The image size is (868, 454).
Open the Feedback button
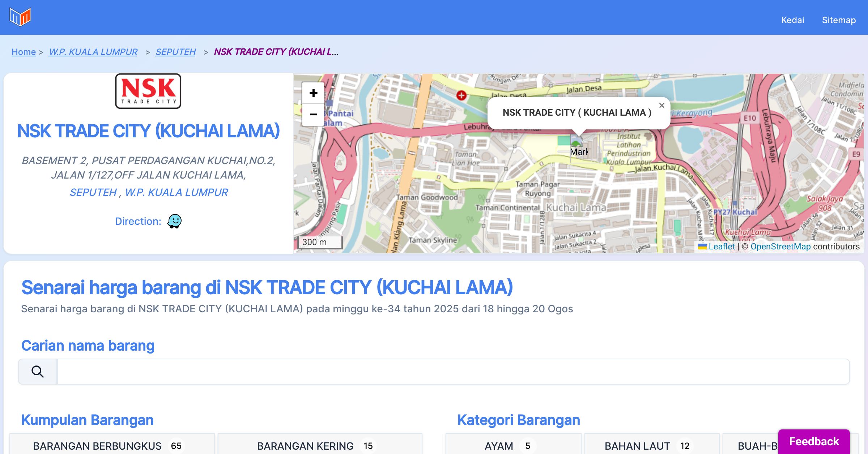coord(814,441)
